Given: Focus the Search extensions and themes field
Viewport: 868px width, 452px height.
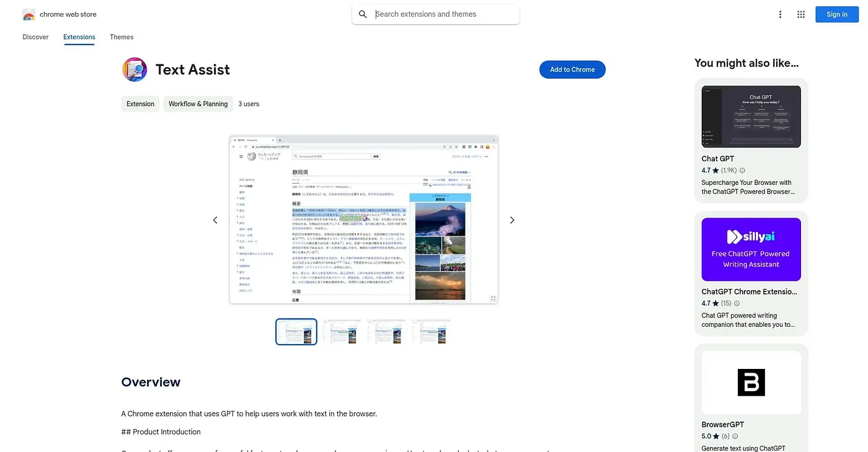Looking at the screenshot, I should click(x=436, y=14).
